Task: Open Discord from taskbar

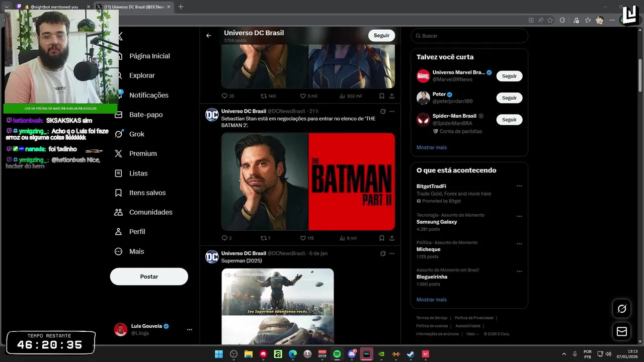Action: pyautogui.click(x=352, y=354)
